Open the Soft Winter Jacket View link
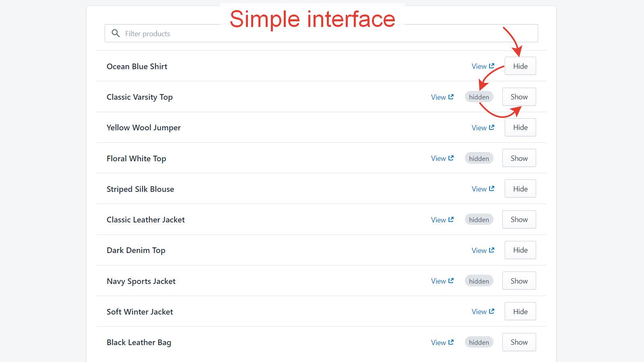 [483, 311]
